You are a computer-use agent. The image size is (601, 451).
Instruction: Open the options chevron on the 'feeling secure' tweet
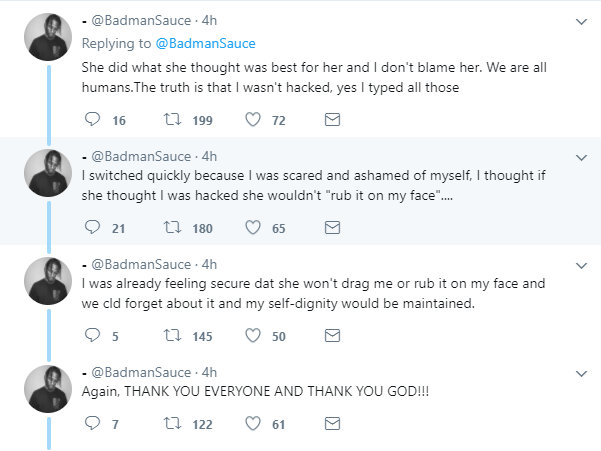coord(581,266)
